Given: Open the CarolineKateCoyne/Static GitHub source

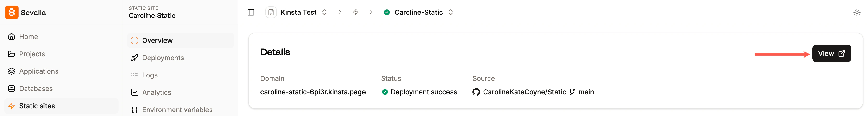Looking at the screenshot, I should 524,92.
